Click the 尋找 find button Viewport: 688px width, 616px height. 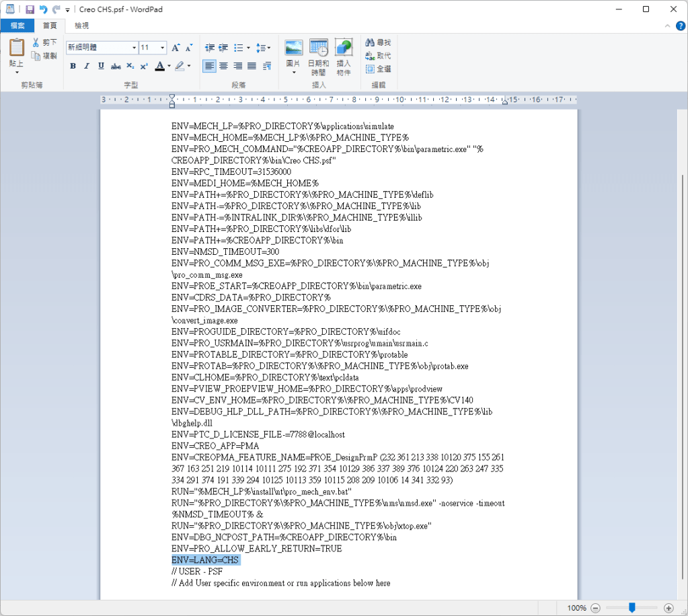(378, 42)
